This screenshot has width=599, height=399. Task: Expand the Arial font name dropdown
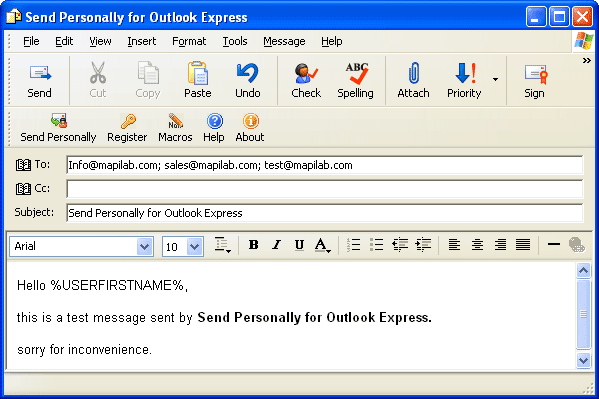tap(144, 247)
